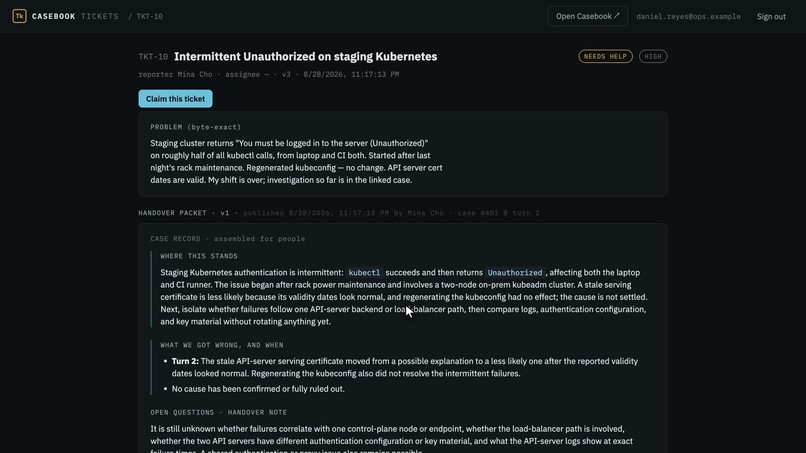The height and width of the screenshot is (453, 806).
Task: Open Casebook in a new window
Action: pos(588,16)
